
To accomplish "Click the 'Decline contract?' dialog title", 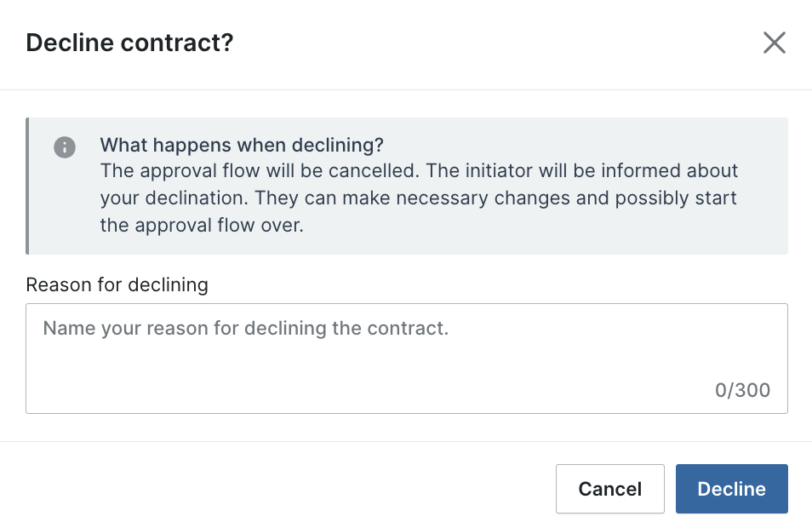I will 129,43.
